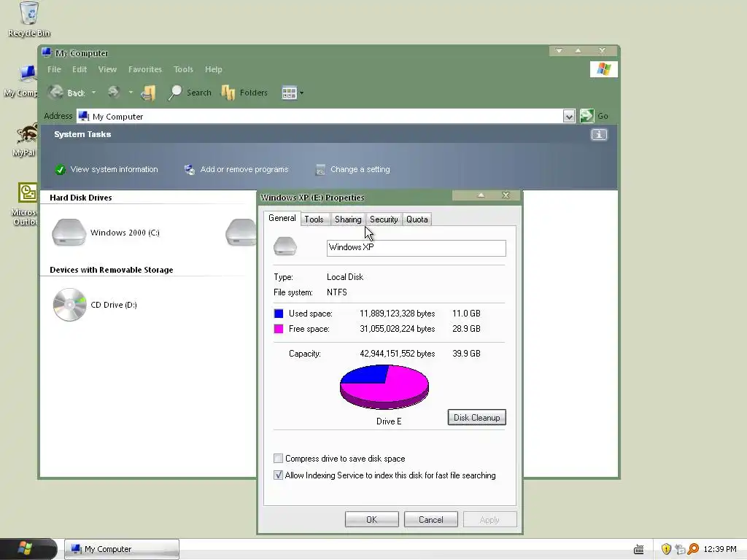747x560 pixels.
Task: Open the Help menu
Action: click(x=214, y=69)
